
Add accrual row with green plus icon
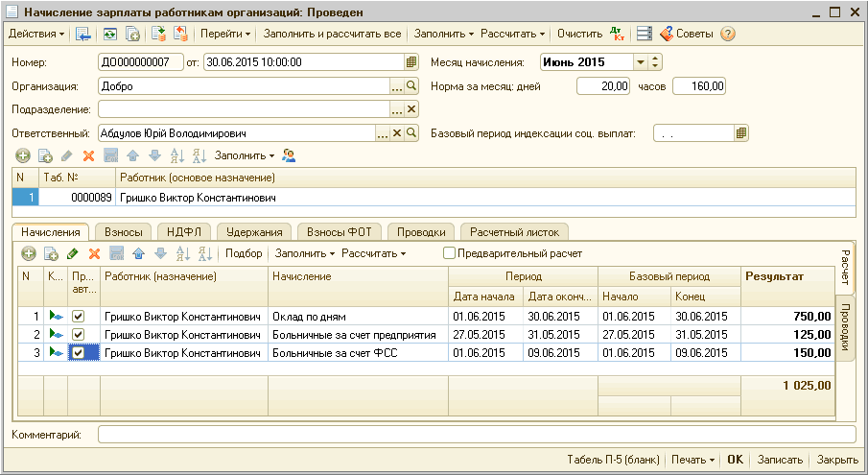(28, 253)
